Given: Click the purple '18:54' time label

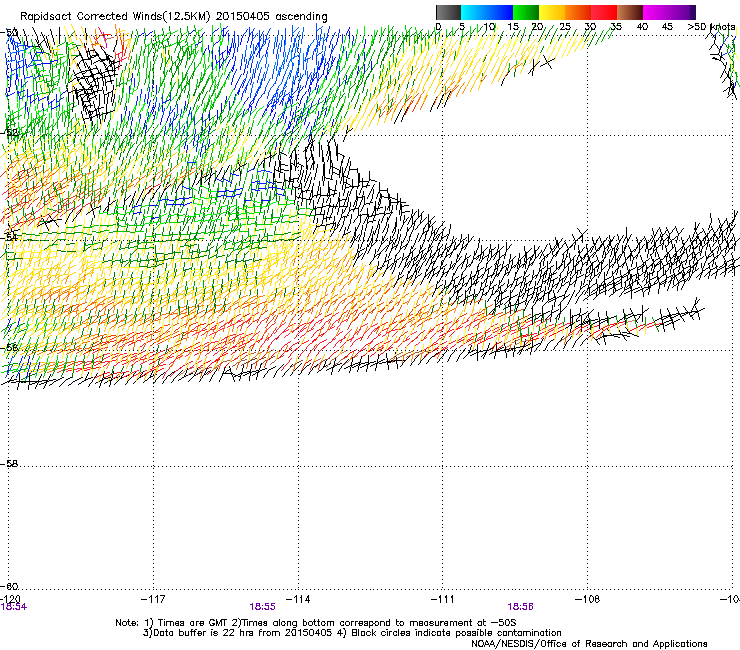Looking at the screenshot, I should point(14,607).
